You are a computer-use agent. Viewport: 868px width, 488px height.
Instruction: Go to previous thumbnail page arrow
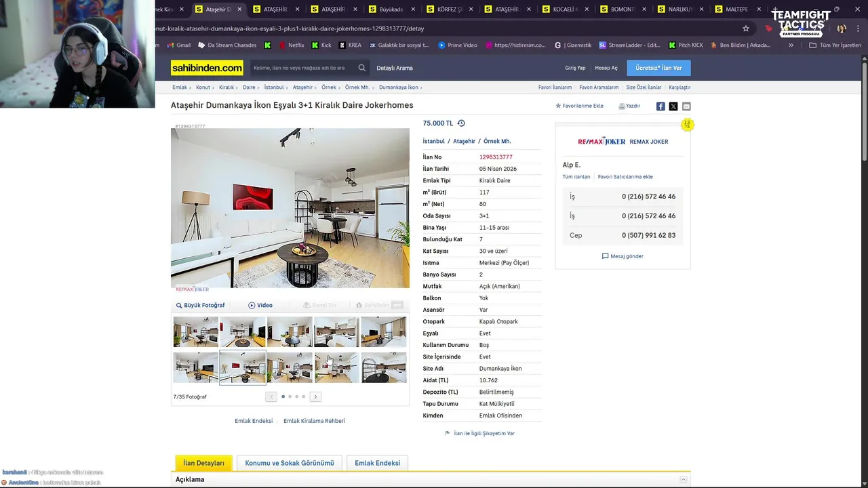click(x=271, y=396)
